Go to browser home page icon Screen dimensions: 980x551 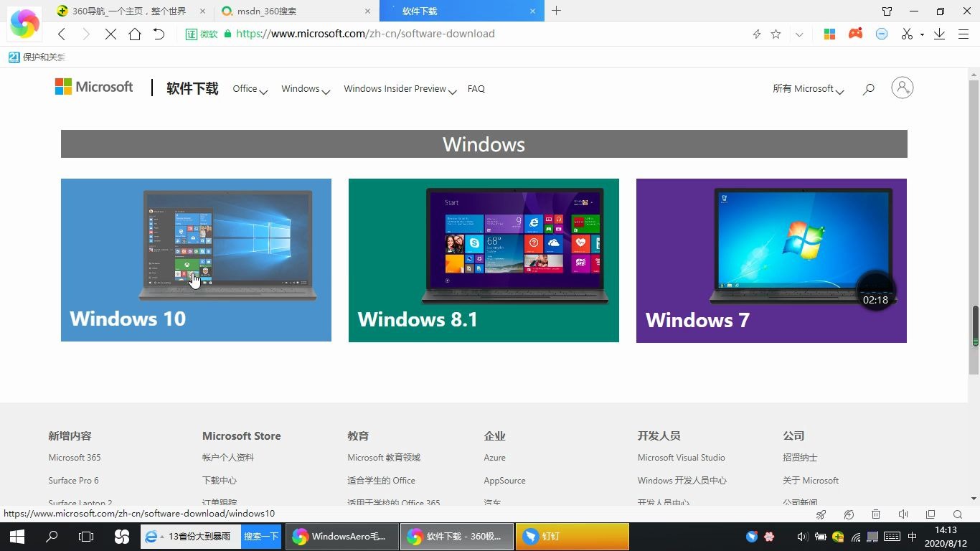click(135, 34)
